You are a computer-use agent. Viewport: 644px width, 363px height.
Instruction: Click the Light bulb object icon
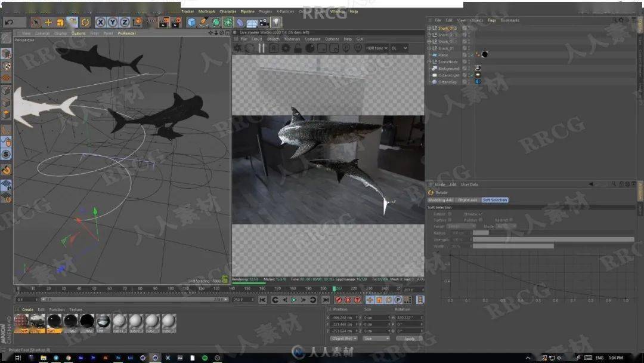click(277, 22)
